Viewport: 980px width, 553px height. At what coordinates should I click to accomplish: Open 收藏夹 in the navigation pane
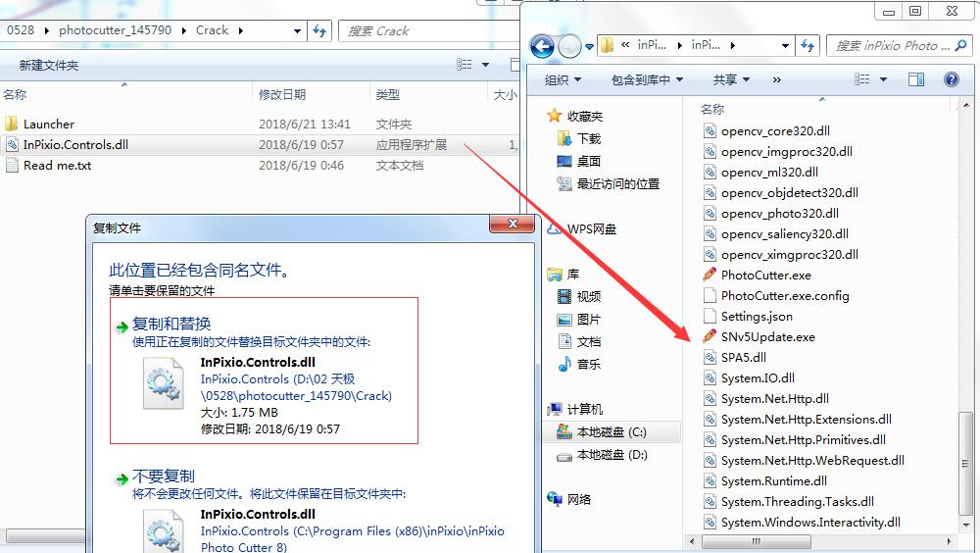584,117
